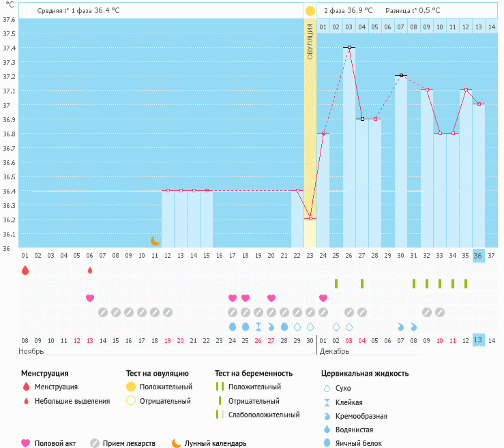Viewport: 504px width, 448px height.
Task: Click the 'Водянистая' legend entry
Action: click(354, 430)
